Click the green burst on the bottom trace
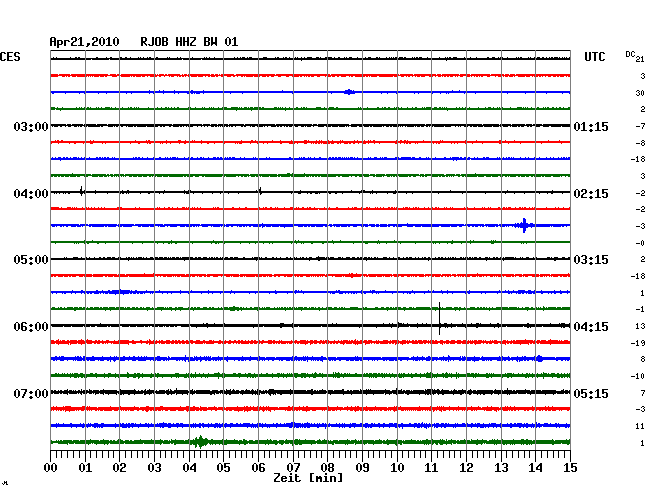 pos(201,442)
